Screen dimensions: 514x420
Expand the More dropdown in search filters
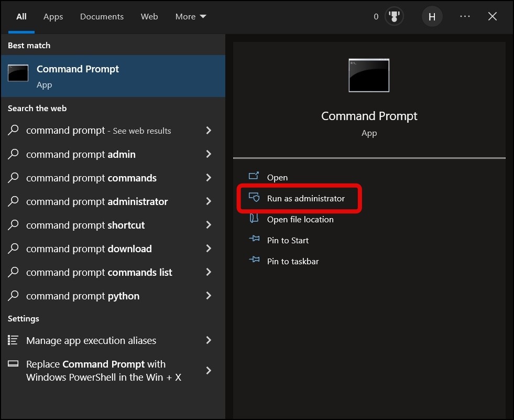[x=191, y=17]
